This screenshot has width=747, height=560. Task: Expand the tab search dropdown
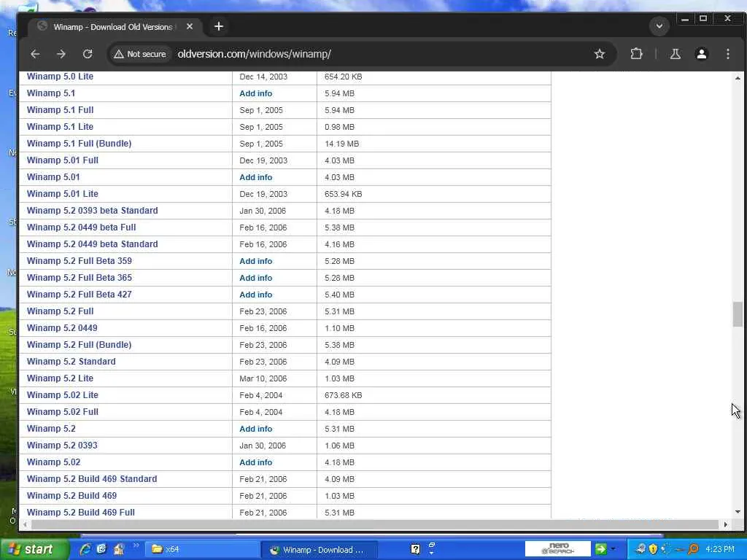click(x=659, y=26)
